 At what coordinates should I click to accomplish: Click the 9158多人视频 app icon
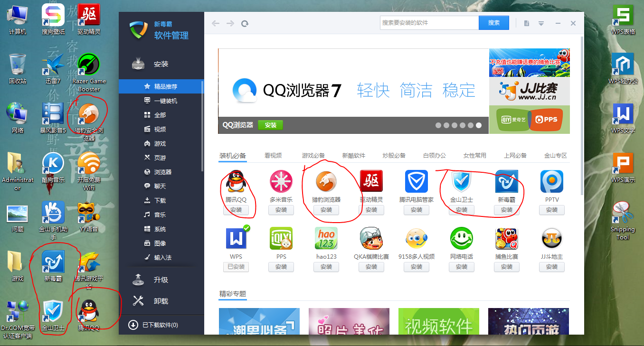point(417,239)
